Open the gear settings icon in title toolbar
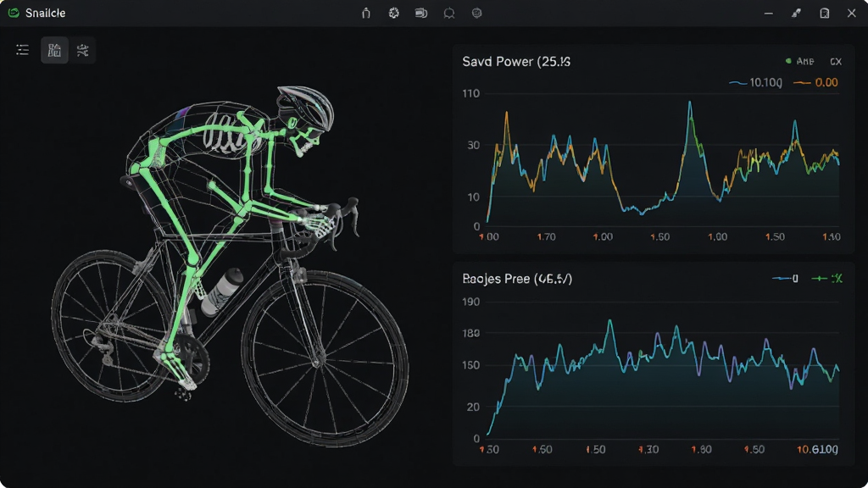The height and width of the screenshot is (488, 868). pos(393,13)
